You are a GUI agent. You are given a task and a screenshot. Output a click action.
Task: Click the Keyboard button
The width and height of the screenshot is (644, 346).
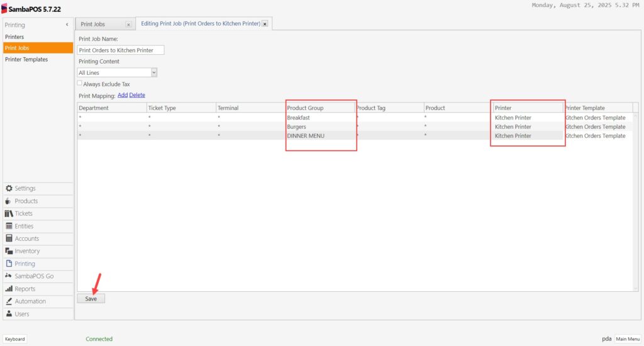point(15,339)
